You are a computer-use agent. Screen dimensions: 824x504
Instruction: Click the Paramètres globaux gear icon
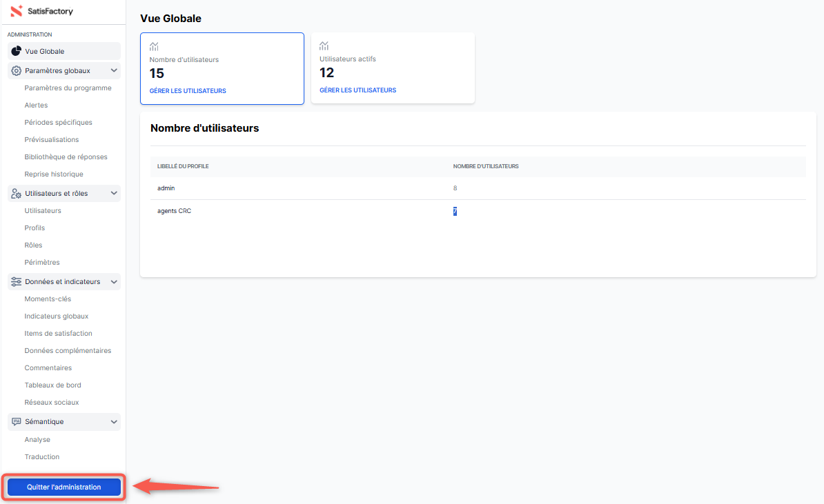tap(17, 70)
